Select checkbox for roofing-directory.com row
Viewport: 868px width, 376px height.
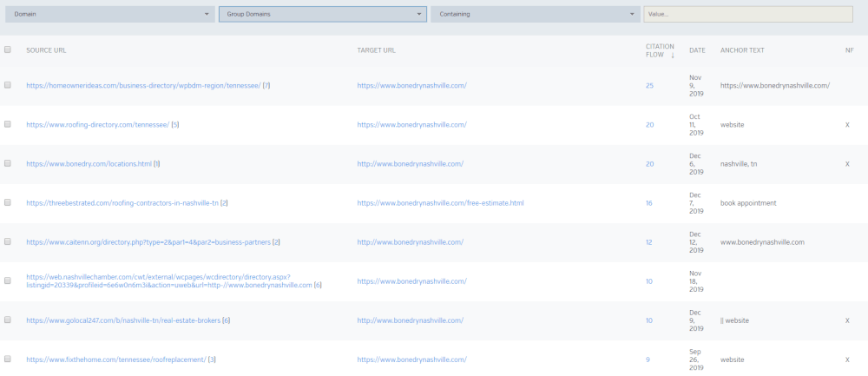(8, 124)
